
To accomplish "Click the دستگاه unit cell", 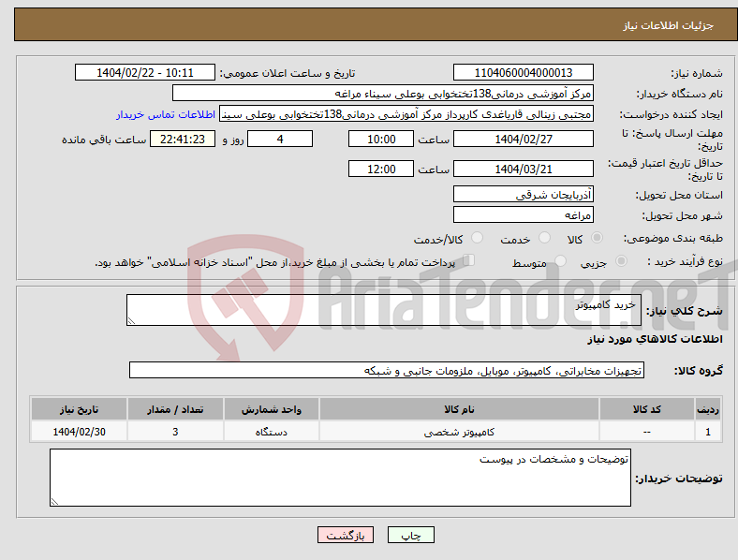I will pyautogui.click(x=271, y=432).
